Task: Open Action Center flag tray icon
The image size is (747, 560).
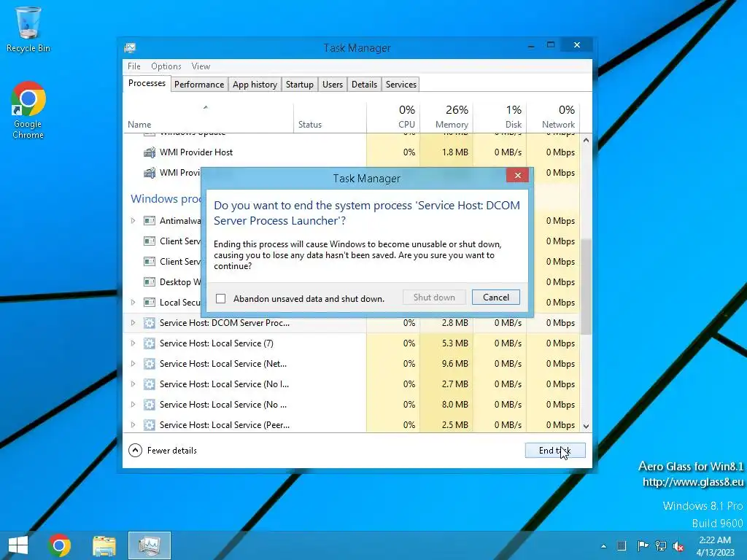Action: (x=643, y=545)
